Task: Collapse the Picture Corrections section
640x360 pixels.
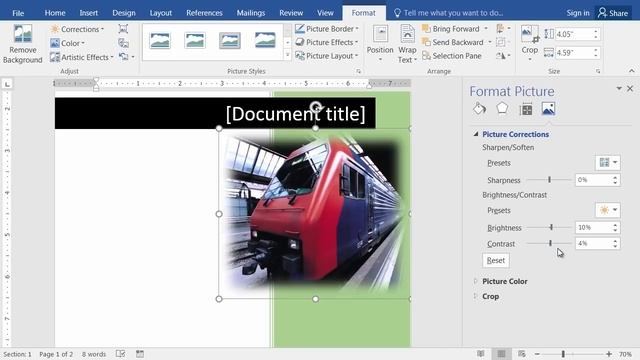Action: pos(476,134)
